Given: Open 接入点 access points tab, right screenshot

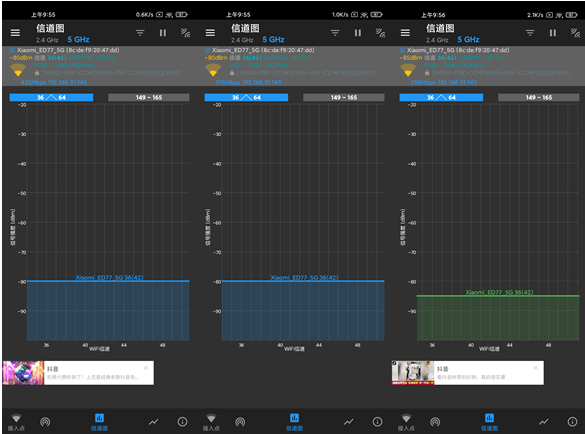Looking at the screenshot, I should tap(406, 422).
